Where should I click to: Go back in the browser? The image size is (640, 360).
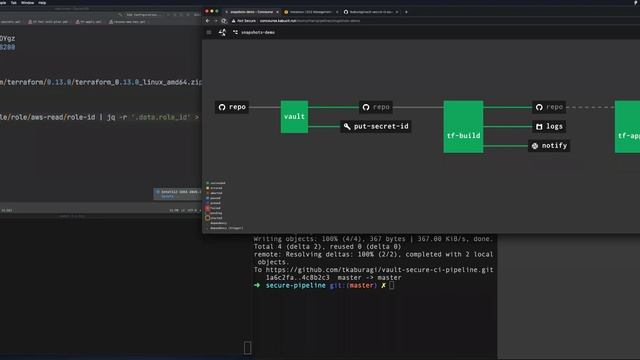pyautogui.click(x=208, y=21)
